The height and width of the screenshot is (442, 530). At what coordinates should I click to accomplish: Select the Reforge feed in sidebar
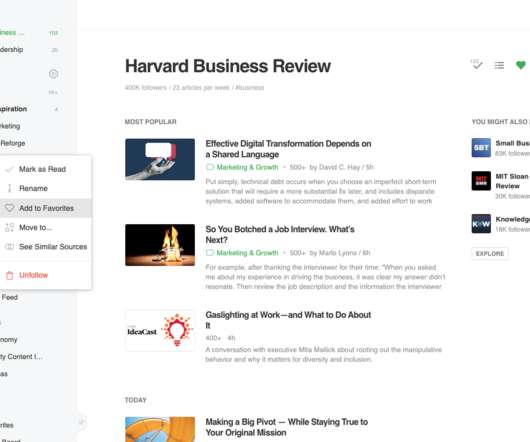13,143
